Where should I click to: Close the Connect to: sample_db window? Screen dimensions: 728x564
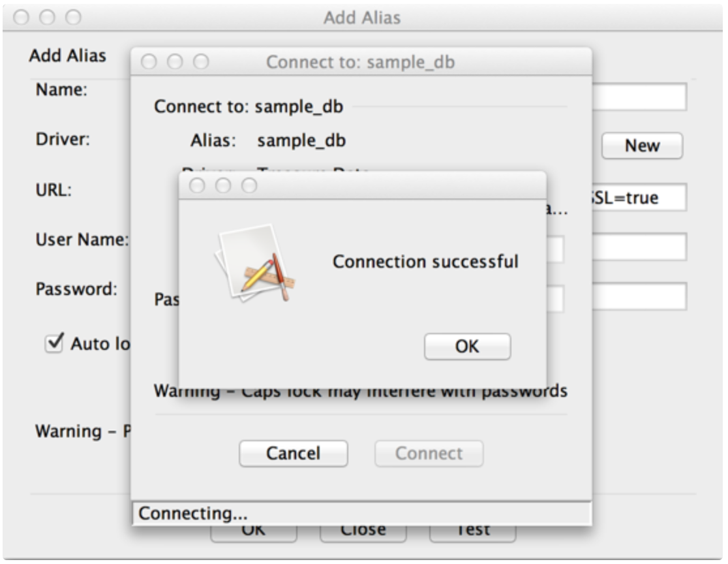(149, 62)
